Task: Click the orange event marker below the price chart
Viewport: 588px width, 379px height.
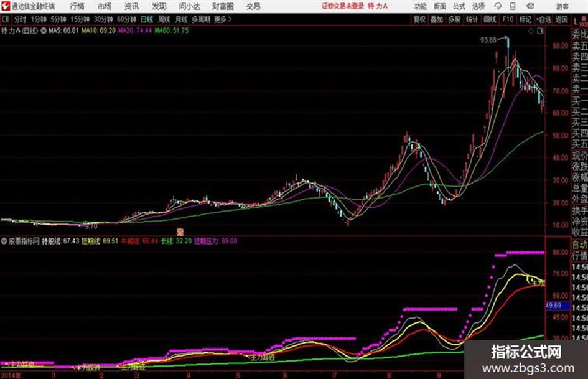Action: pyautogui.click(x=180, y=232)
